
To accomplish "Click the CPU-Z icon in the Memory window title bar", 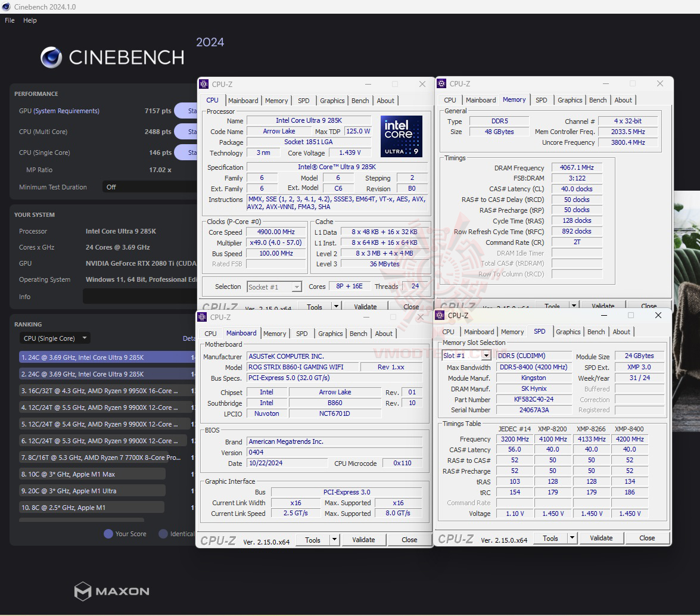I will (x=442, y=84).
